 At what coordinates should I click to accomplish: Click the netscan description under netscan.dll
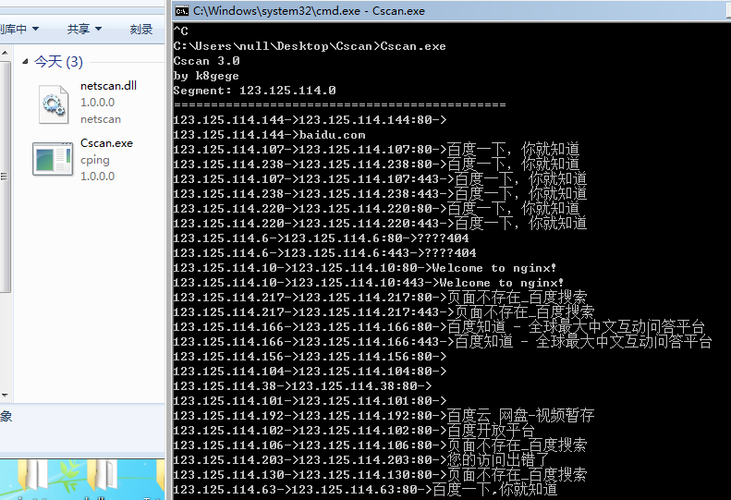click(100, 119)
